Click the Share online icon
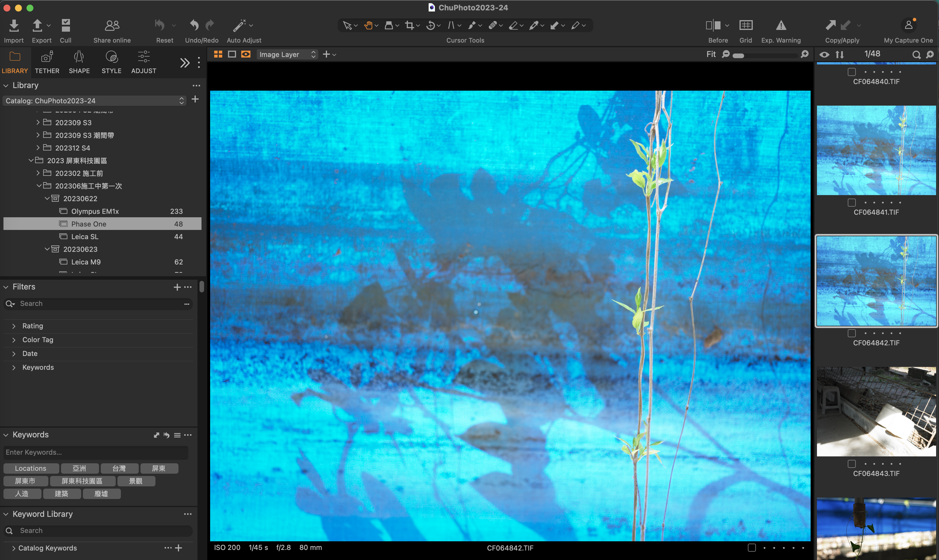The height and width of the screenshot is (560, 939). click(x=112, y=26)
